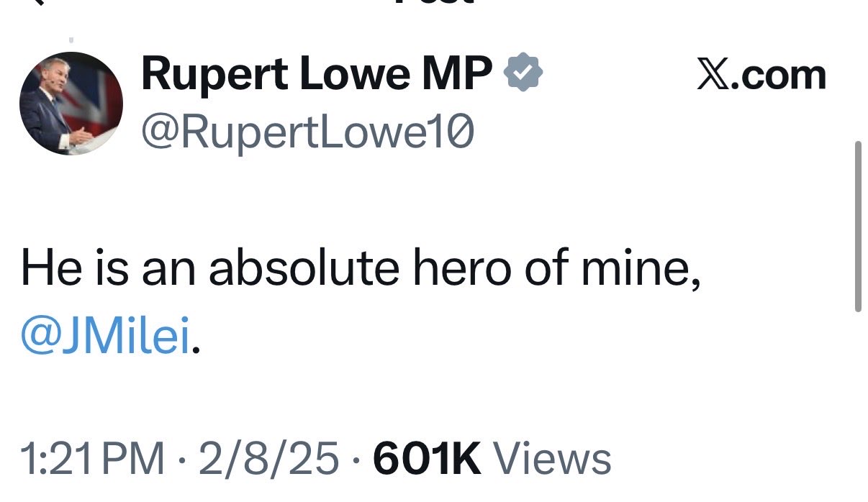Click the small gray mark above the avatar

(x=71, y=40)
